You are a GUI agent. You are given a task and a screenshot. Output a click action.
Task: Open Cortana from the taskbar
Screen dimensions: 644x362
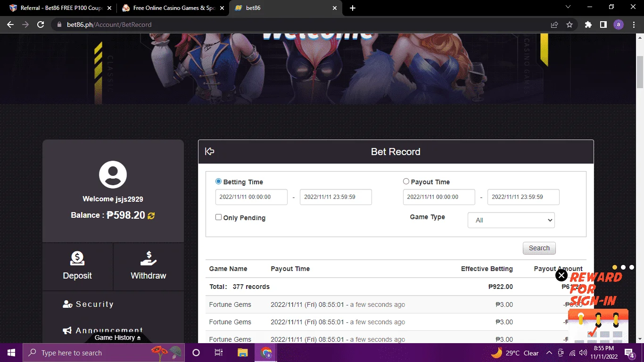point(196,353)
